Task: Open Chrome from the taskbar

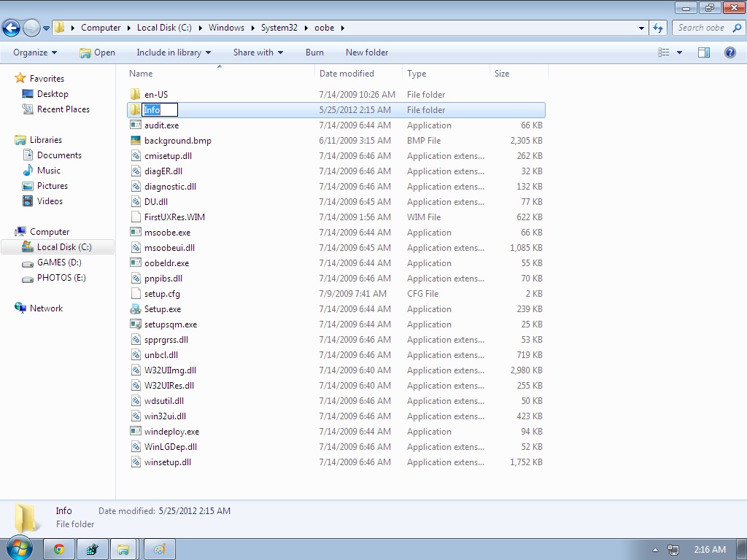Action: point(59,550)
